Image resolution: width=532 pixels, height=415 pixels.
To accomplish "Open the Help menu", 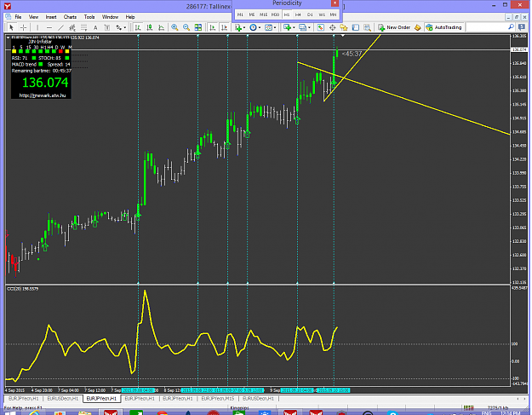I will tap(130, 17).
